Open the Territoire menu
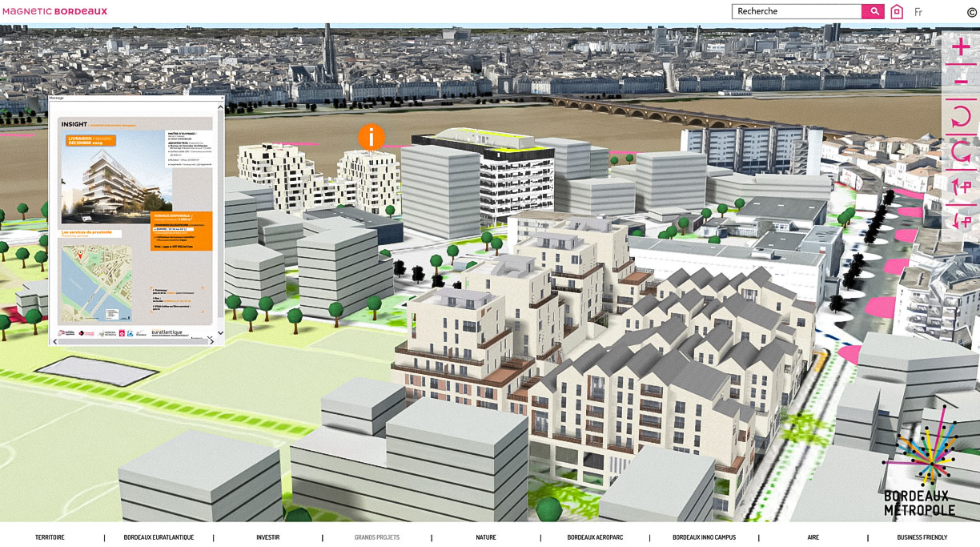This screenshot has width=980, height=547. (x=50, y=537)
